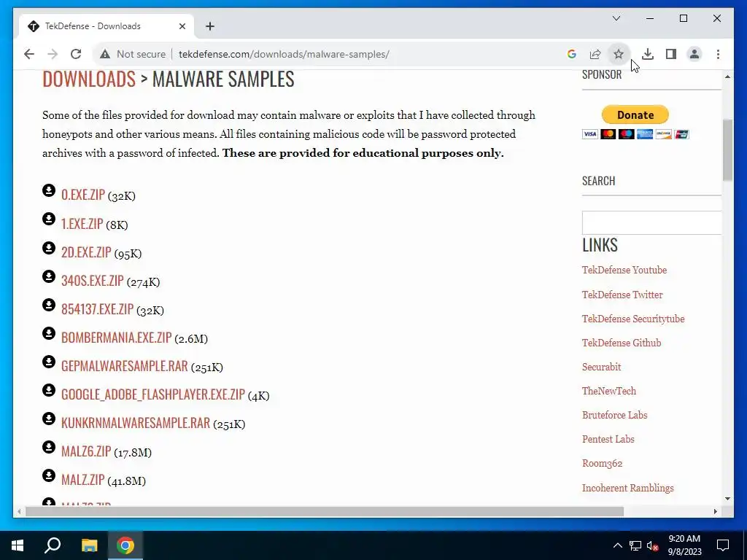This screenshot has height=560, width=747.
Task: Click the scroll-right arrow of horizontal scrollbar
Action: 715,511
